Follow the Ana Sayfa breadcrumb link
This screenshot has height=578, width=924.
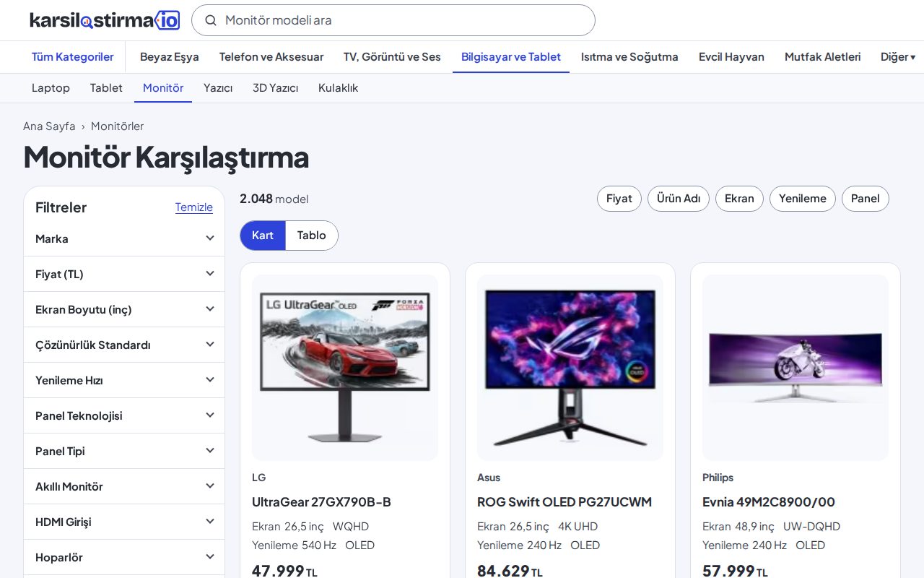pyautogui.click(x=49, y=126)
